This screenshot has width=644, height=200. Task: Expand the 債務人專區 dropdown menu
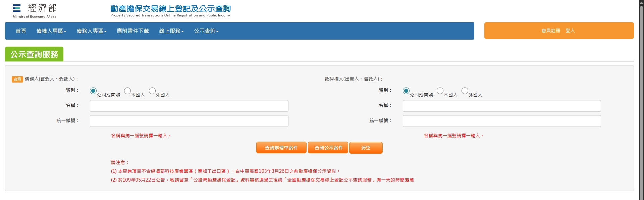point(92,31)
